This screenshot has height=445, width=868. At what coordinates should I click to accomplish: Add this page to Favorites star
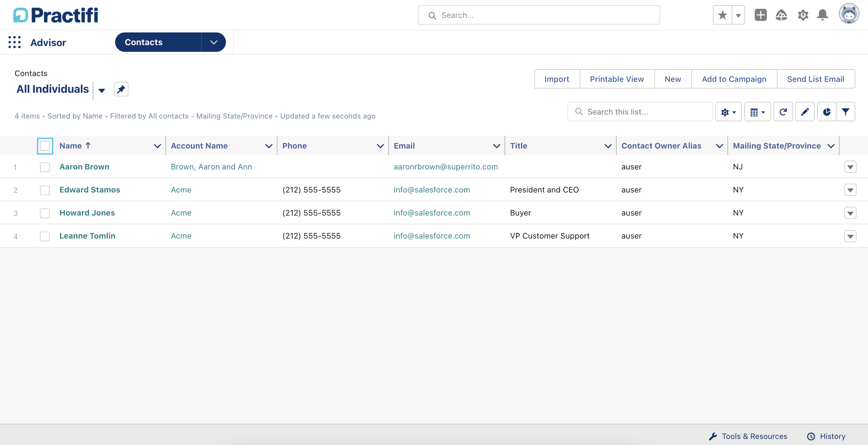(x=722, y=15)
